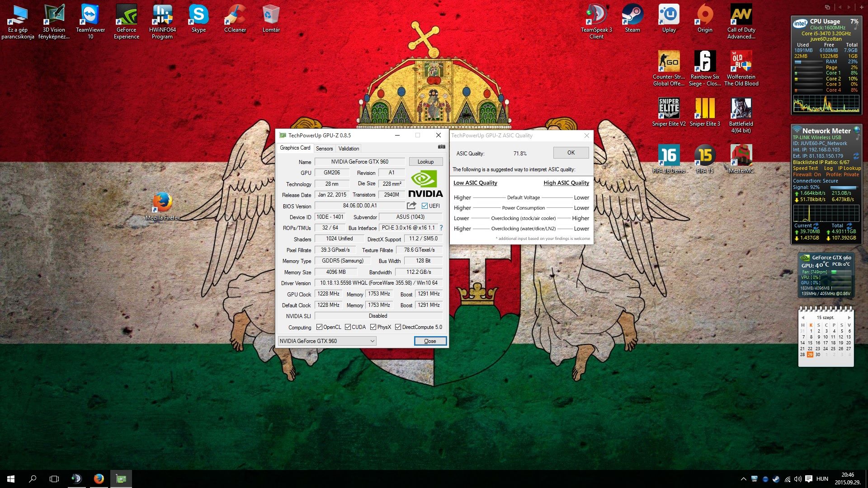Screen dimensions: 868x488
Task: Click taskbar search magnifier icon
Action: point(33,479)
